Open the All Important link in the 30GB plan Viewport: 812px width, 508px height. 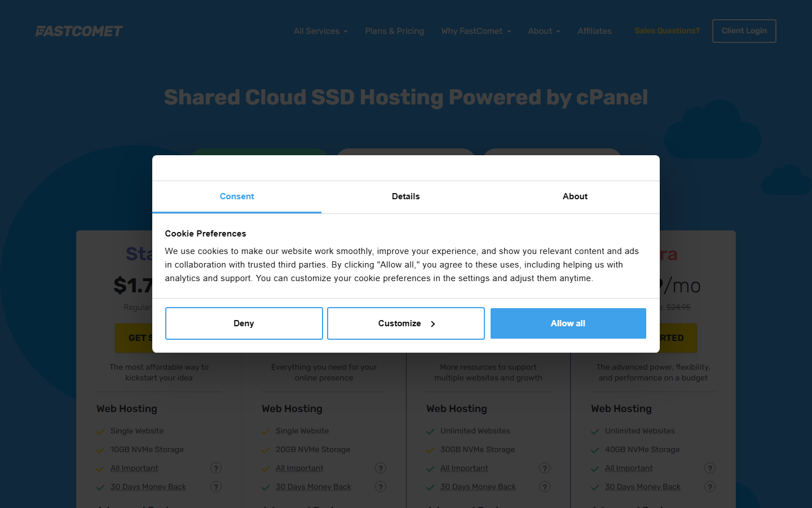464,468
